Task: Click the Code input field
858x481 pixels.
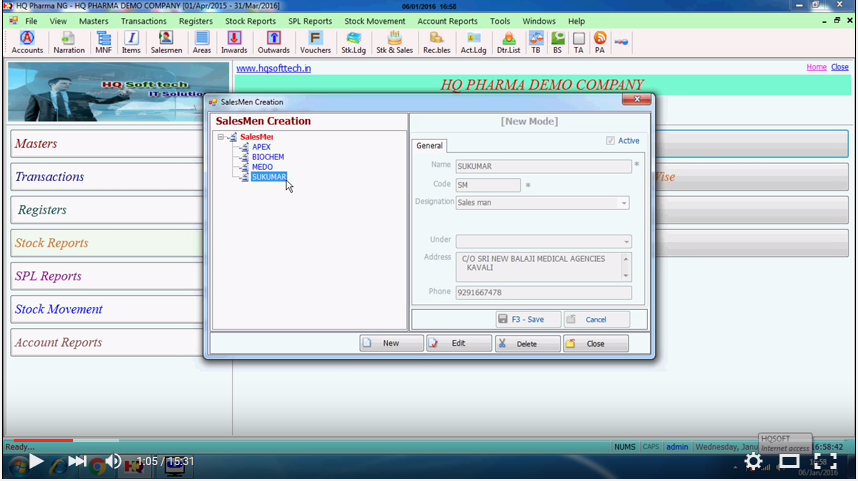Action: point(488,185)
